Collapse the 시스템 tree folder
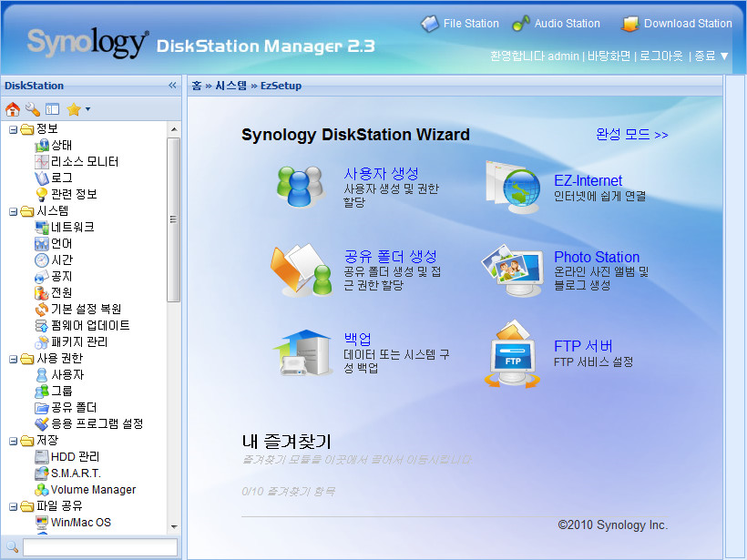The height and width of the screenshot is (560, 747). [x=13, y=211]
